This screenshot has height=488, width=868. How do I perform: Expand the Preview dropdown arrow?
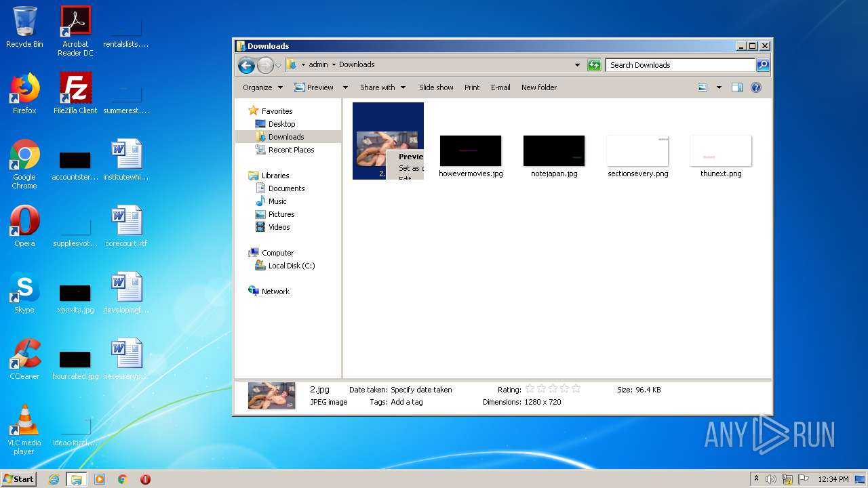(x=345, y=87)
